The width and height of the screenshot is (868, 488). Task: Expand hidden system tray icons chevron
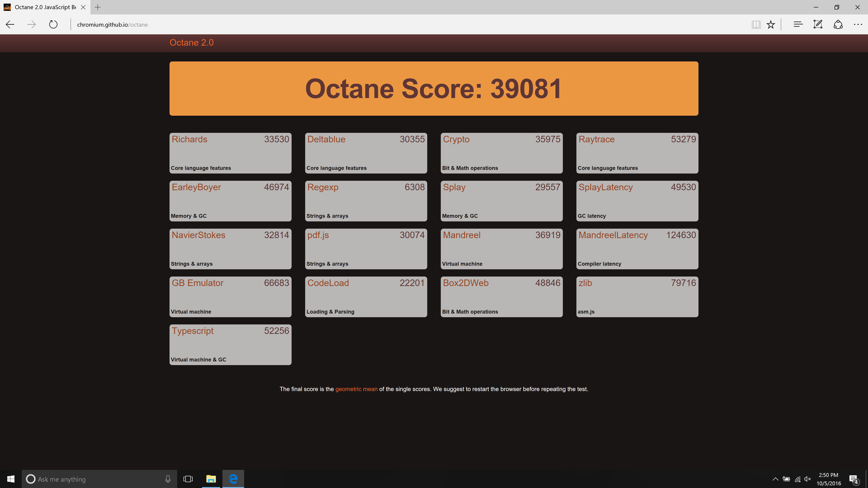[x=775, y=479]
